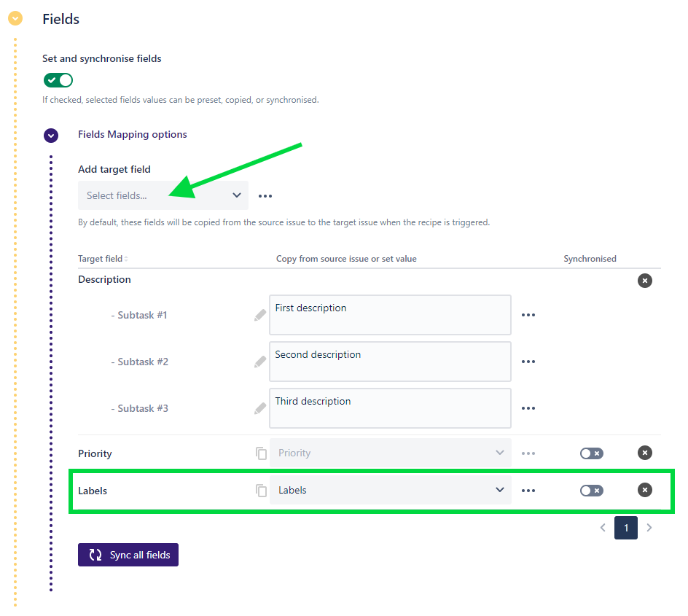Collapse the Fields section

coord(15,19)
